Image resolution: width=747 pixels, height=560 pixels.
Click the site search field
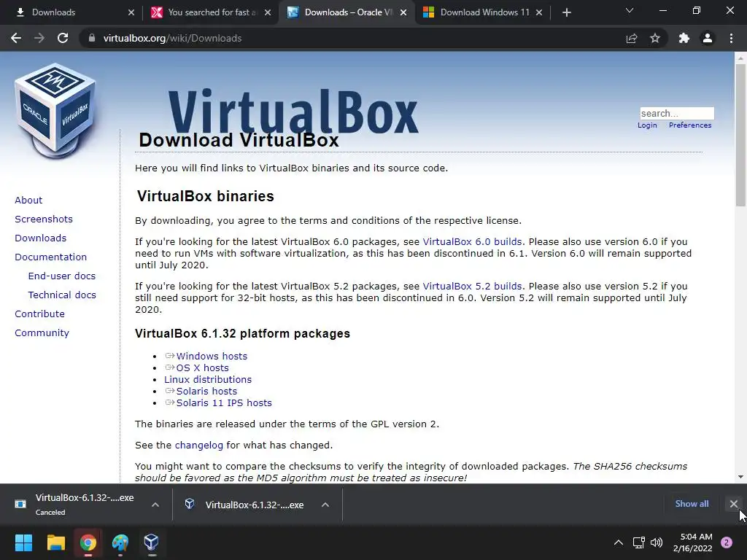[x=677, y=113]
